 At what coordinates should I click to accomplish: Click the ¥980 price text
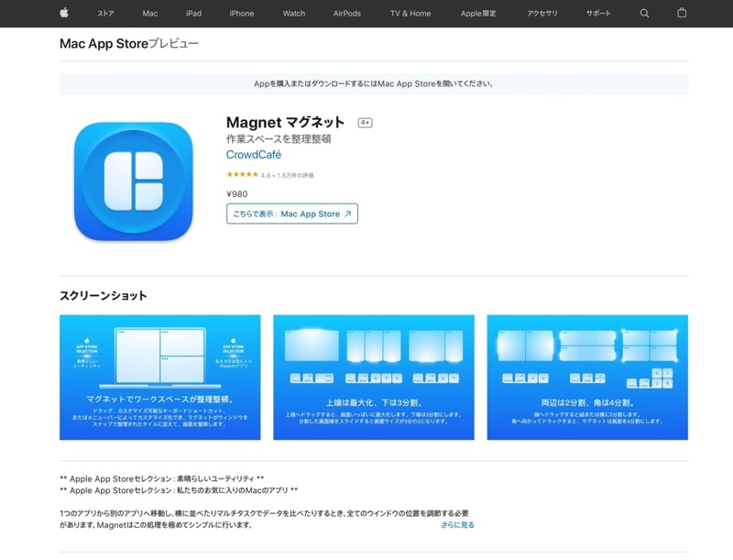[237, 194]
